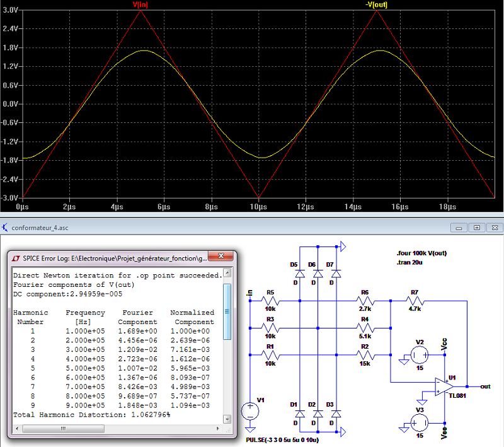Select diode D5 symbol in schematic

(x=300, y=274)
